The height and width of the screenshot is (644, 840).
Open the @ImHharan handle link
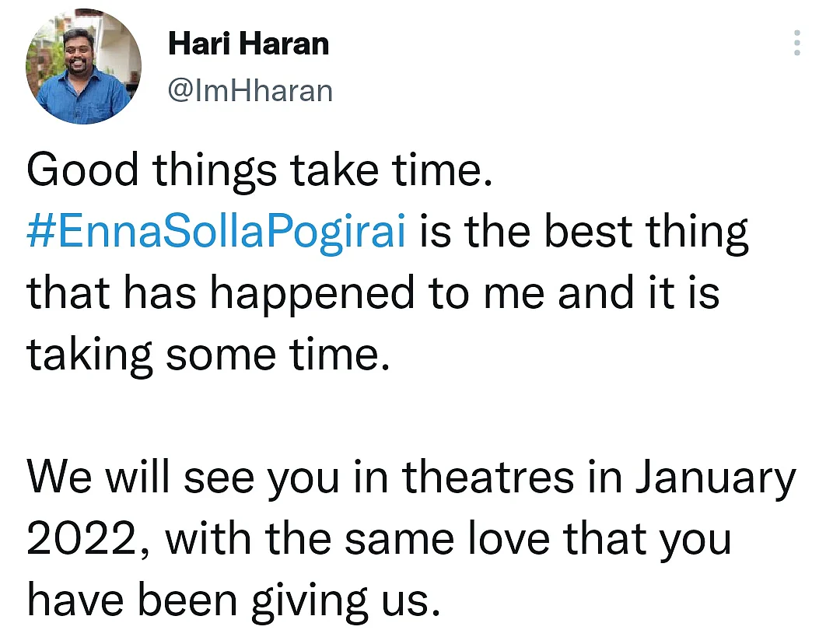pyautogui.click(x=250, y=90)
